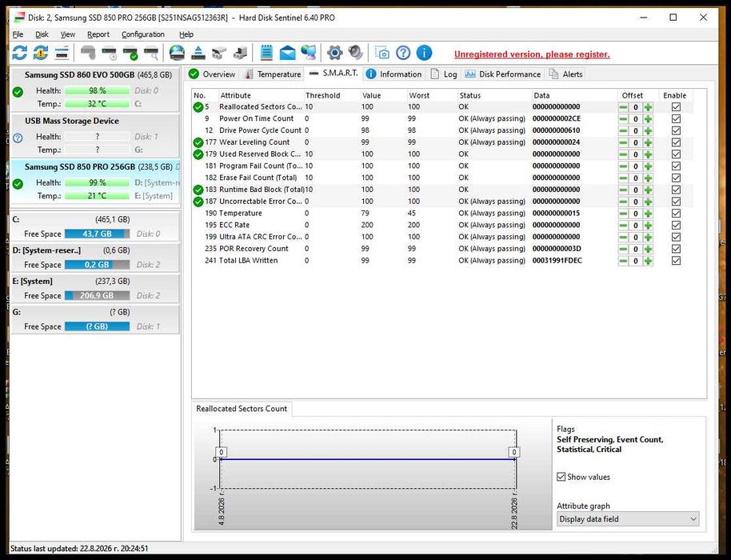The height and width of the screenshot is (560, 731).
Task: Toggle Enable checkbox for Wear Leveling Count
Action: (676, 142)
